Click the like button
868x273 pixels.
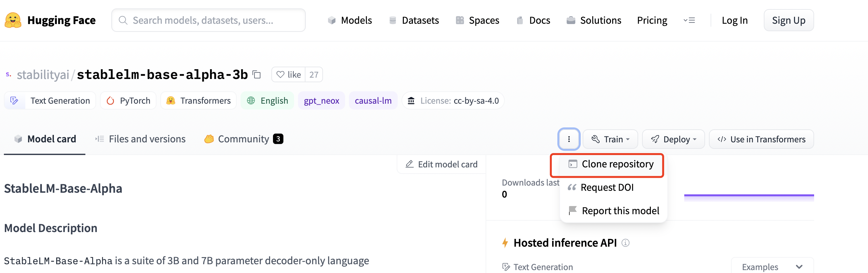pyautogui.click(x=289, y=74)
